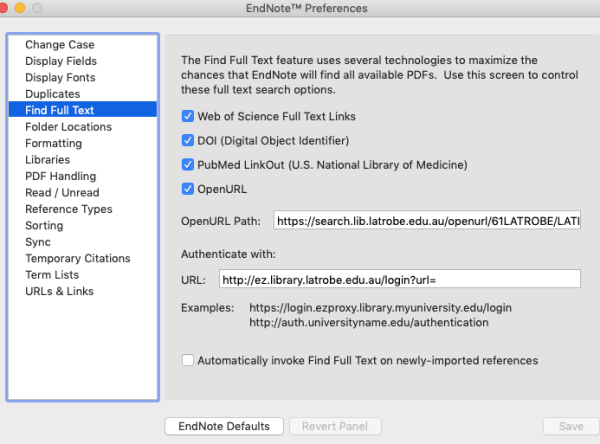Click the "OpenURL Path:" label
Screen dimensions: 600x444
tap(221, 221)
